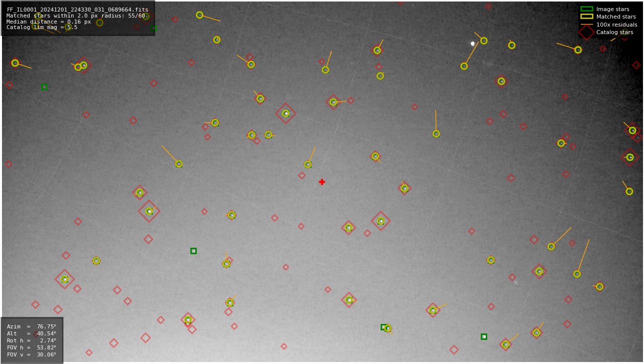Click the 'Catalog stars' legend label
This screenshot has width=644, height=364.
(x=614, y=32)
